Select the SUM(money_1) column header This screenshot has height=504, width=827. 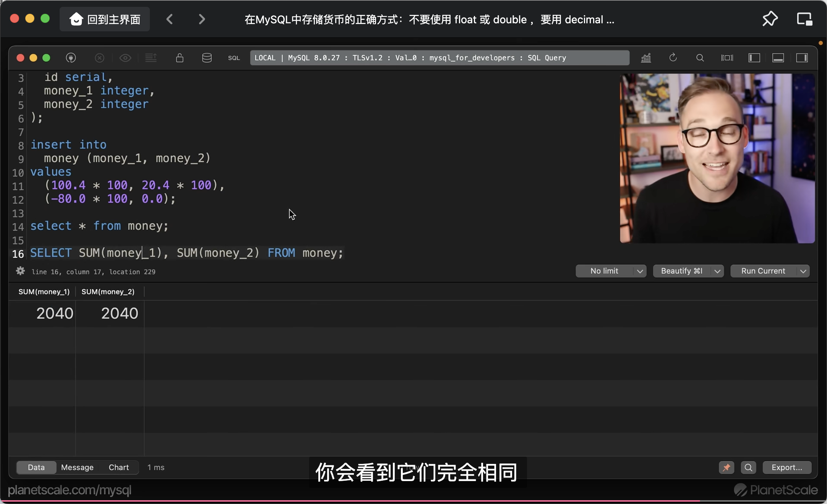tap(44, 292)
